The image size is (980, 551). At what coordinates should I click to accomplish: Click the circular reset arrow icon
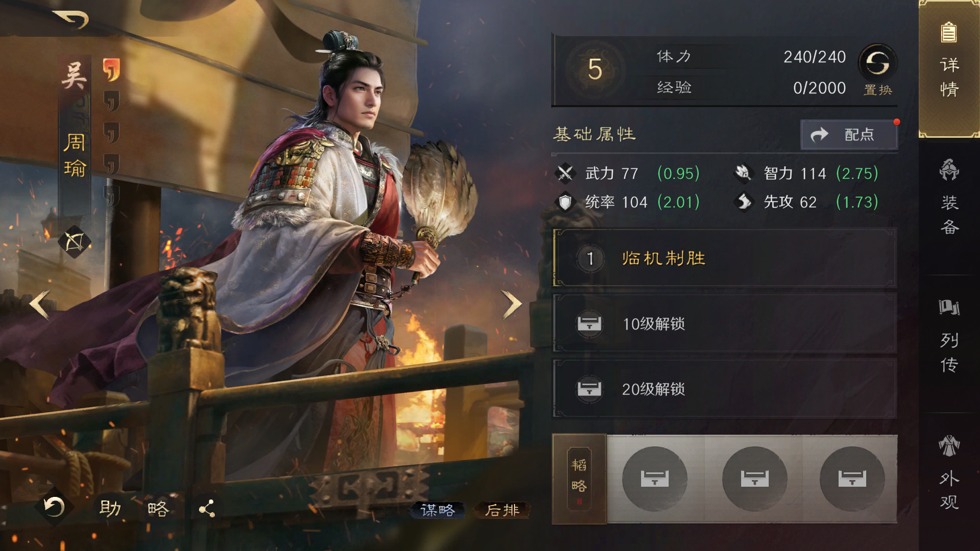(x=54, y=507)
